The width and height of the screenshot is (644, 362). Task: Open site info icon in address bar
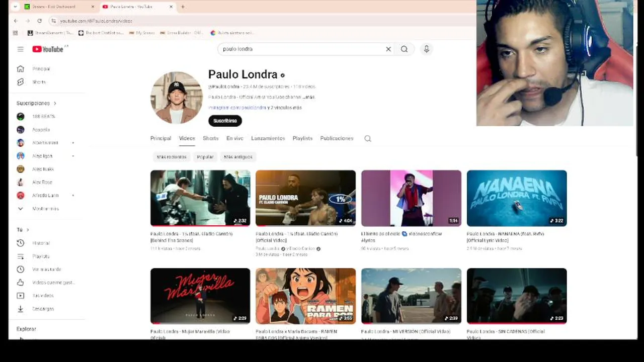click(53, 21)
